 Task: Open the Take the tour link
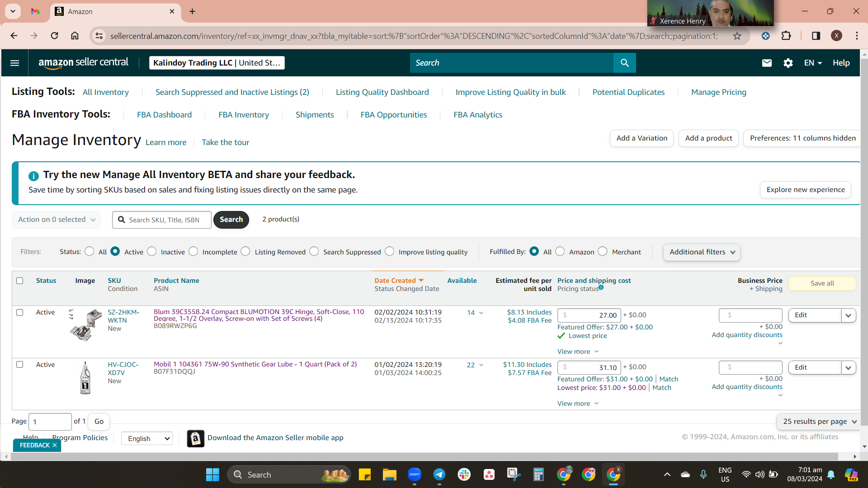click(x=226, y=142)
